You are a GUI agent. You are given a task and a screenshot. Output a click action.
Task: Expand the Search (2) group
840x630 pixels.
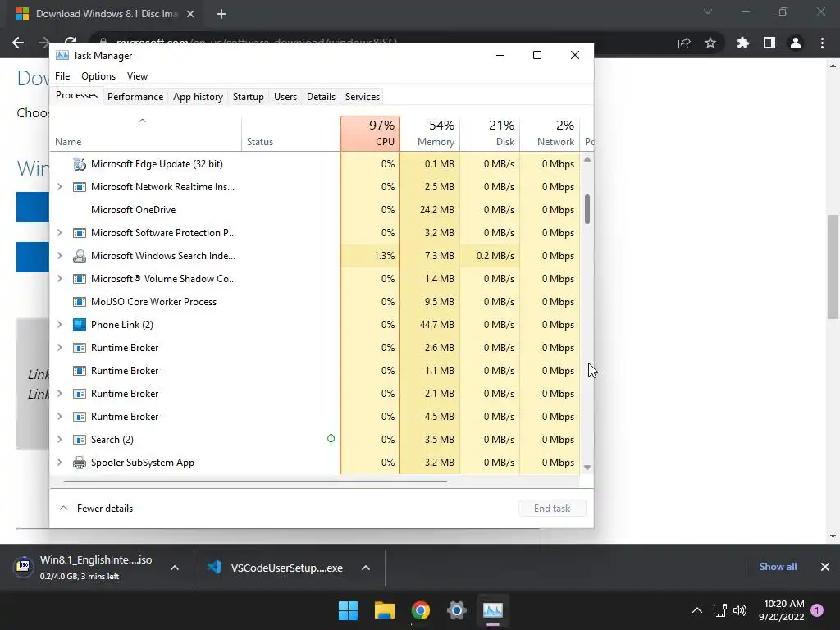59,440
